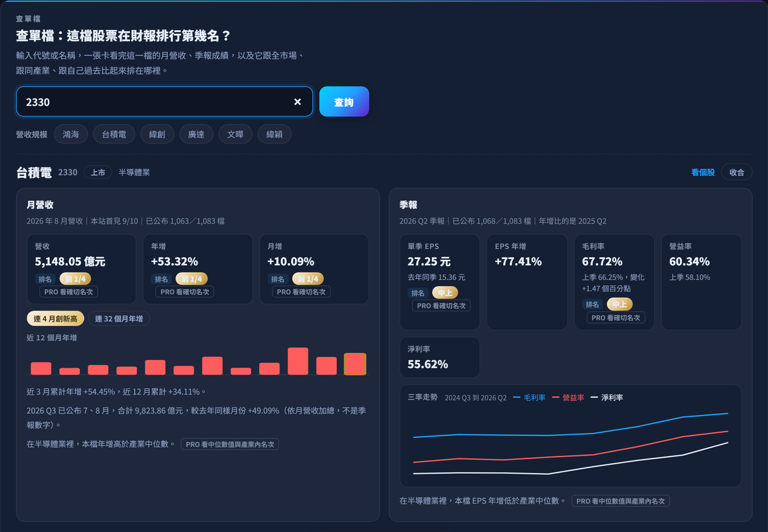Open PRO 看確切名次 in the 營收 card
The image size is (768, 532).
pos(68,292)
